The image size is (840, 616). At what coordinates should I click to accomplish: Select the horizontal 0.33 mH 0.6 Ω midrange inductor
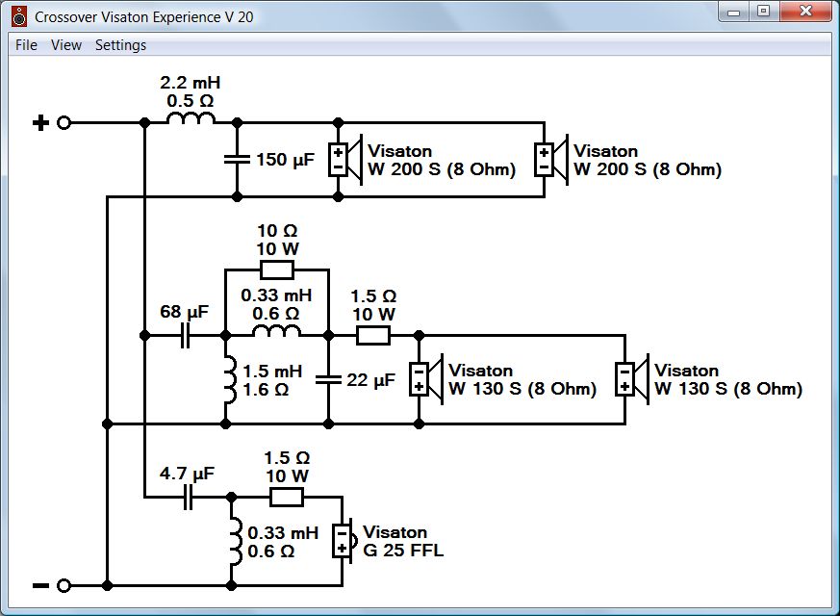click(x=276, y=331)
